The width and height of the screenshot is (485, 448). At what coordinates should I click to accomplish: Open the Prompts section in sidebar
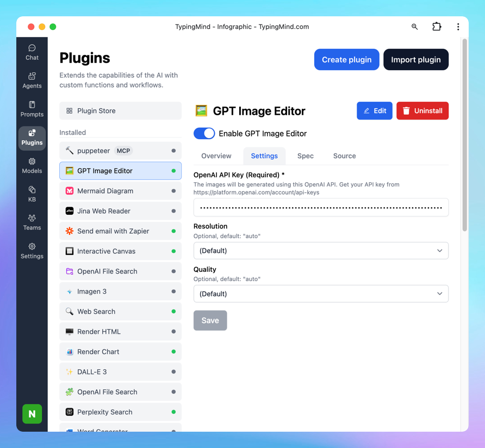tap(32, 109)
